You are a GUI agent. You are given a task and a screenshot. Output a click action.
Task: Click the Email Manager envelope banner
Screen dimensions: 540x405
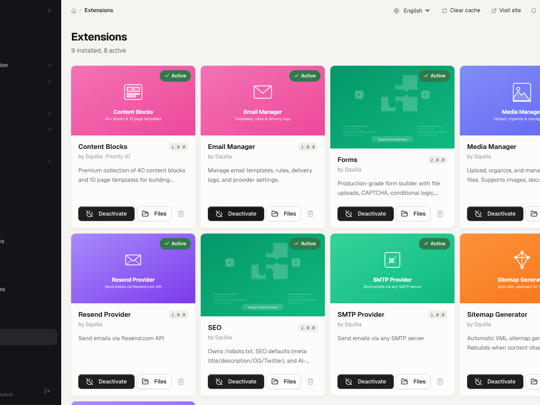click(x=263, y=101)
